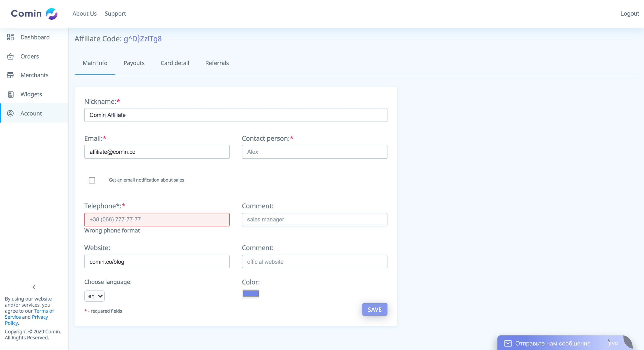Open Support in top menu

[x=115, y=13]
